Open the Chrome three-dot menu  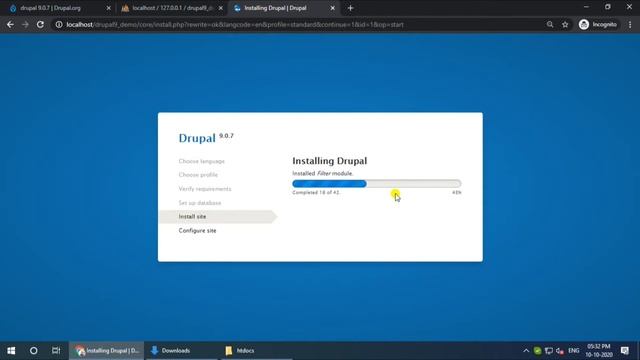pyautogui.click(x=630, y=24)
